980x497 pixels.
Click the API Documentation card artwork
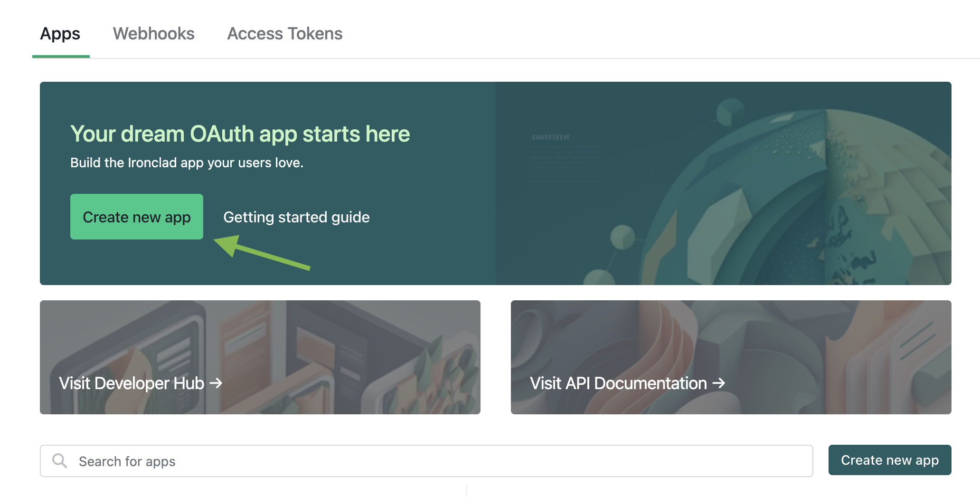[x=731, y=357]
